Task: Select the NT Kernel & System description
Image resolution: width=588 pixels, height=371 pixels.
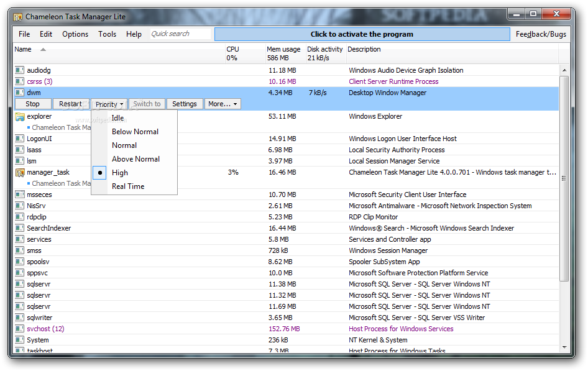Action: pyautogui.click(x=378, y=341)
